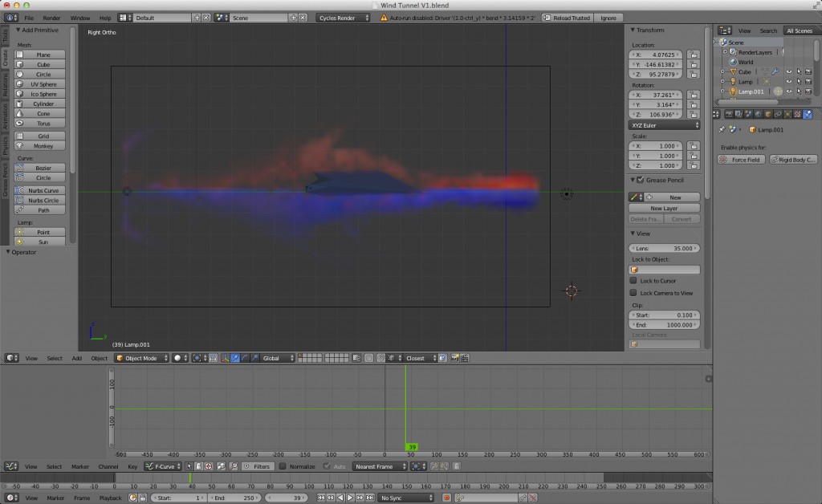
Task: Click the editor type selector in the Timeline header
Action: [14, 498]
